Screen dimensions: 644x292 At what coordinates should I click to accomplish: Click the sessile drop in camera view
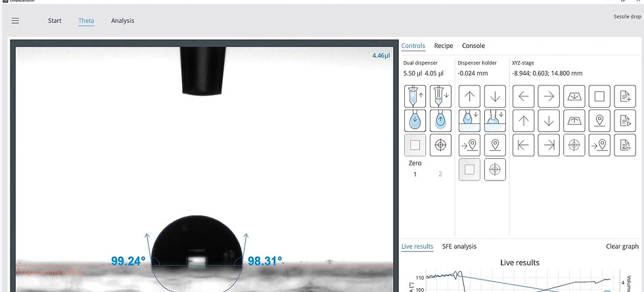coord(196,242)
